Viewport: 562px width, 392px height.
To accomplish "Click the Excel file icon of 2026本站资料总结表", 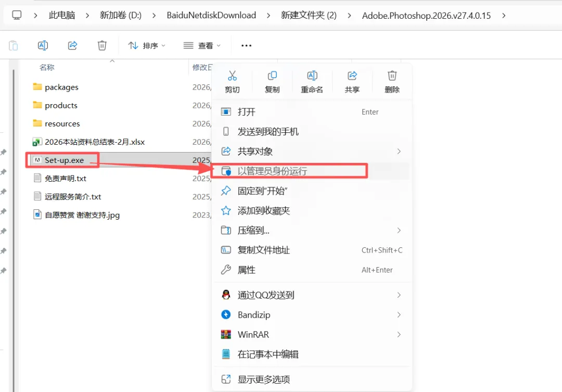I will pyautogui.click(x=37, y=142).
